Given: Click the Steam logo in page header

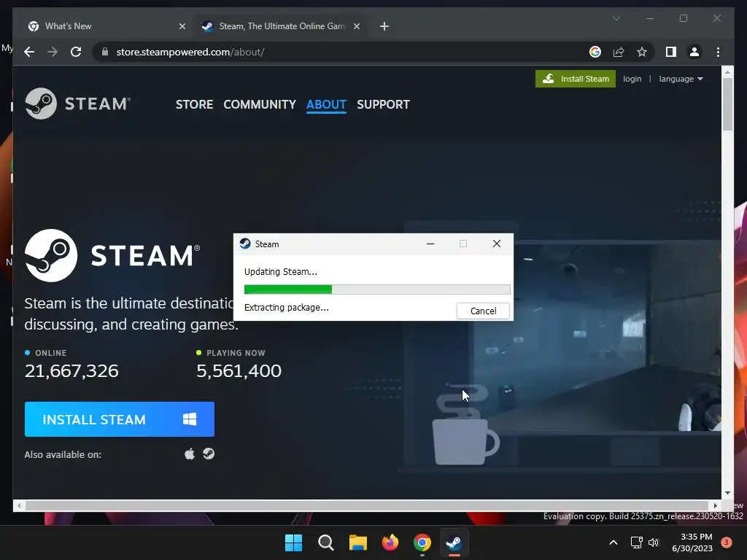Looking at the screenshot, I should click(x=77, y=104).
